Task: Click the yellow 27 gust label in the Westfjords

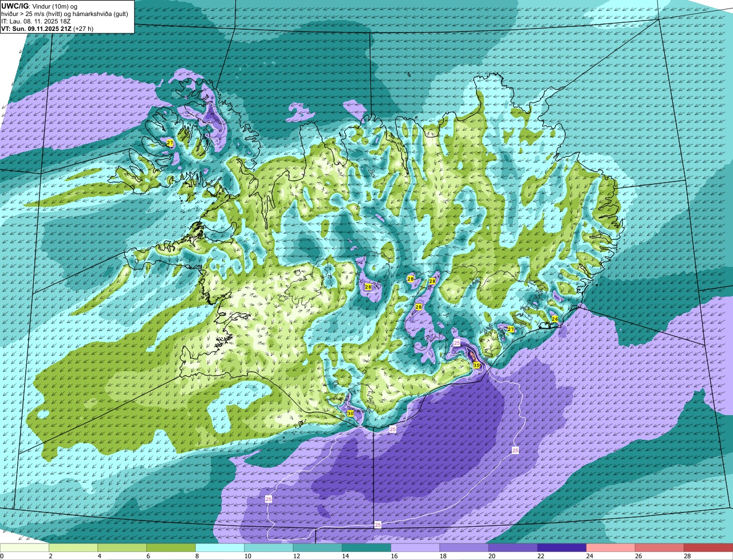Action: click(170, 143)
